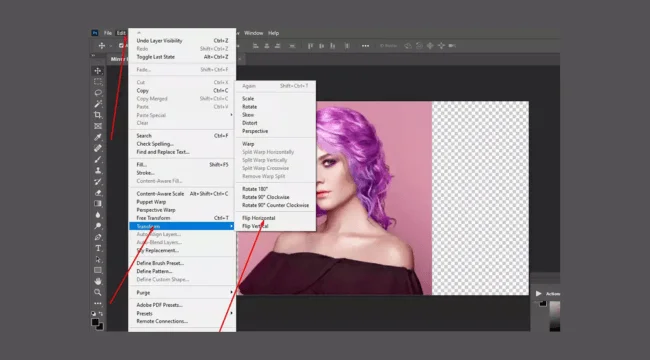Select the History Brush tool
Viewport: 650px width, 360px height.
[x=98, y=182]
